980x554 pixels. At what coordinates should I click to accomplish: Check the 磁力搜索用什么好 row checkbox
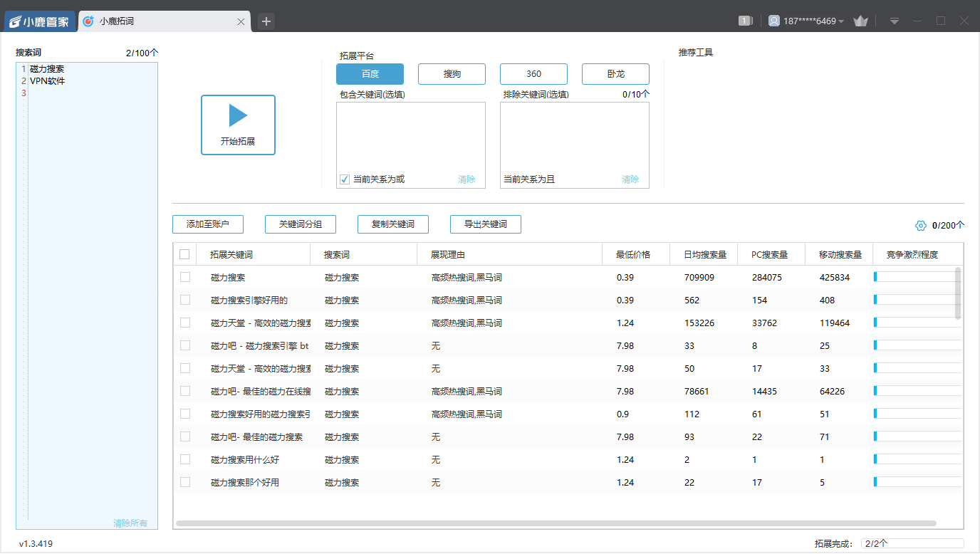click(185, 459)
